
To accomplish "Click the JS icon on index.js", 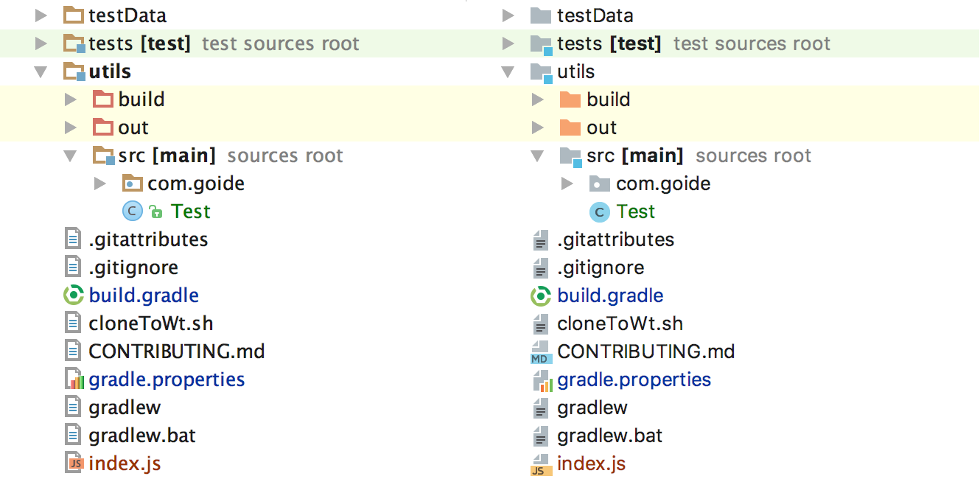I will (73, 463).
